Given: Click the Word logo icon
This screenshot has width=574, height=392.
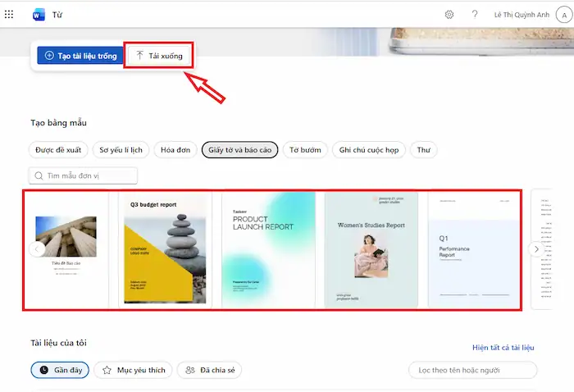Looking at the screenshot, I should (39, 15).
